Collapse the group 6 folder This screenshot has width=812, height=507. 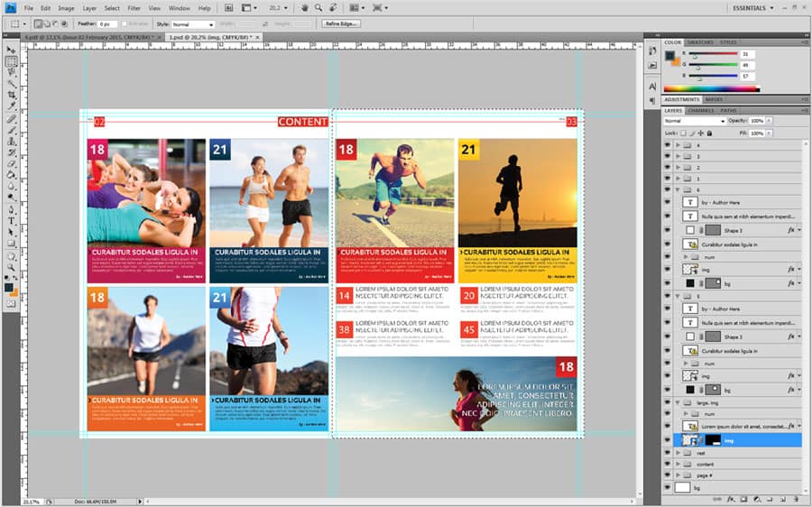(x=678, y=190)
